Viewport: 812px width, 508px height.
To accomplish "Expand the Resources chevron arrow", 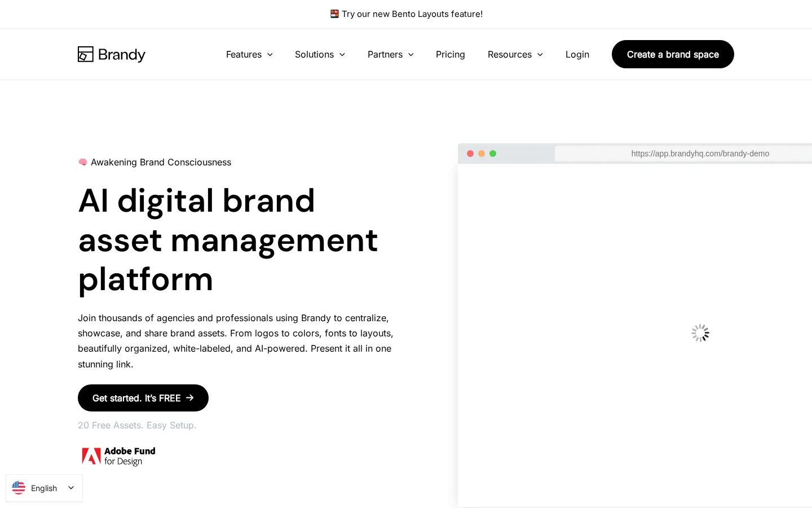I will 540,55.
